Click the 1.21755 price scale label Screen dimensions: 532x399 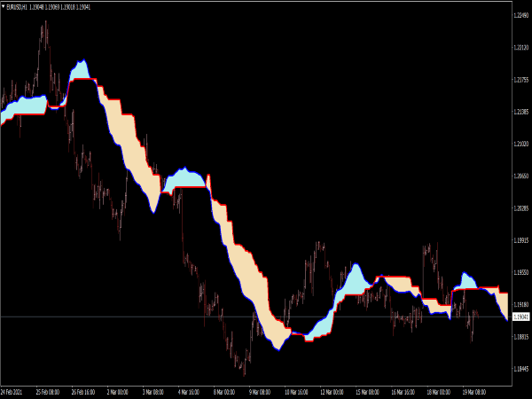521,80
